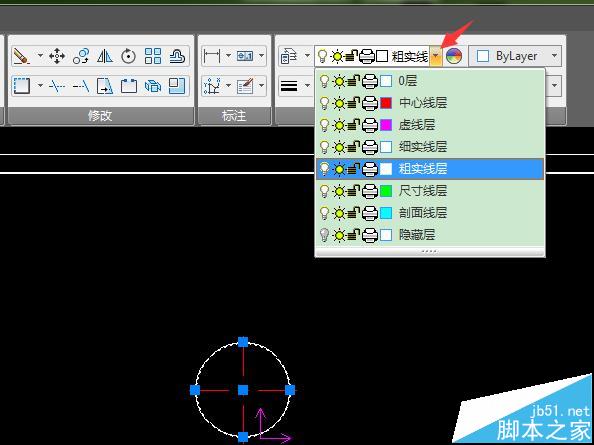The height and width of the screenshot is (445, 594).
Task: Lock the 细实线层 layer via padlock icon
Action: click(x=353, y=147)
